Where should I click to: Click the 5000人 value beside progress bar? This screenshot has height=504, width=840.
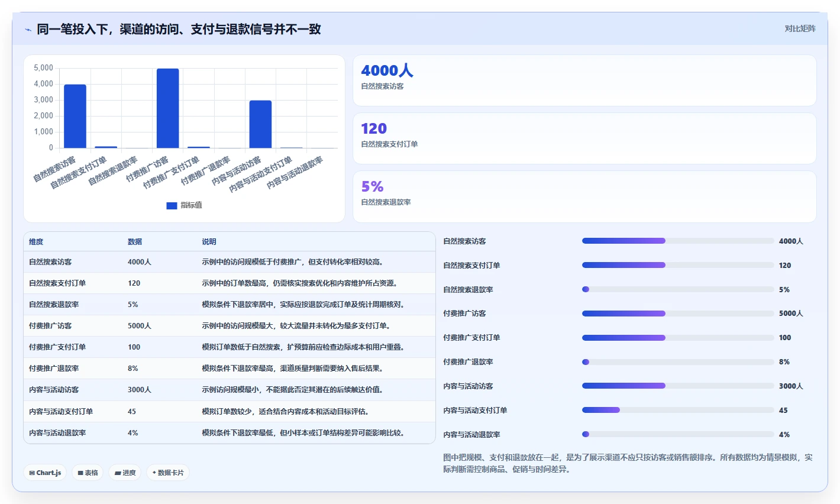(x=791, y=314)
